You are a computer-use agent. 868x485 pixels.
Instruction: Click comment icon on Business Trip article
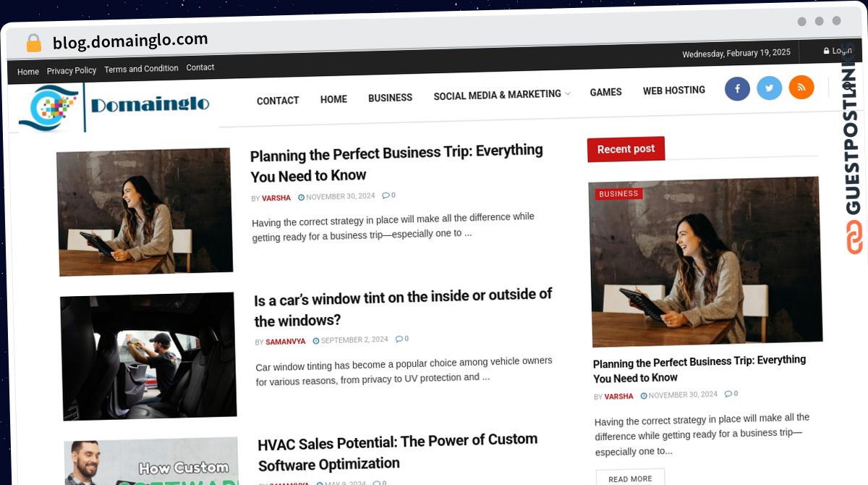(385, 195)
